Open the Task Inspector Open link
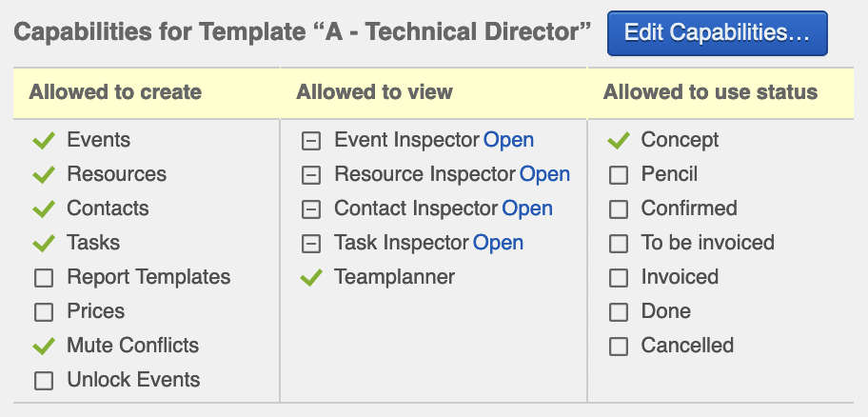The width and height of the screenshot is (868, 417). (498, 243)
